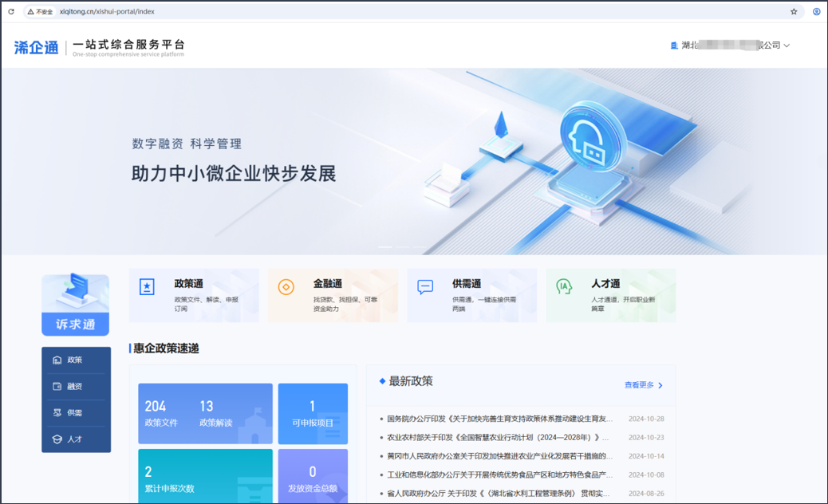
Task: Open the 供需通 card title
Action: [467, 283]
